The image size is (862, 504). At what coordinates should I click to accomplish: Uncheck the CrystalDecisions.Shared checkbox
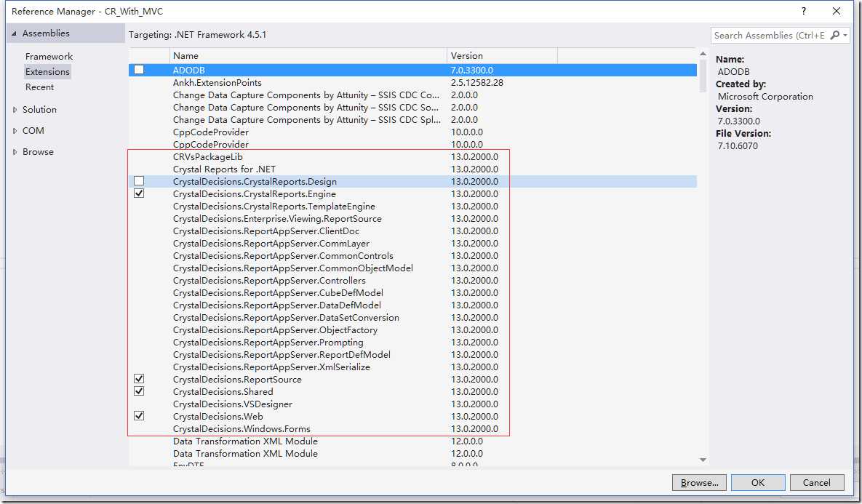139,391
